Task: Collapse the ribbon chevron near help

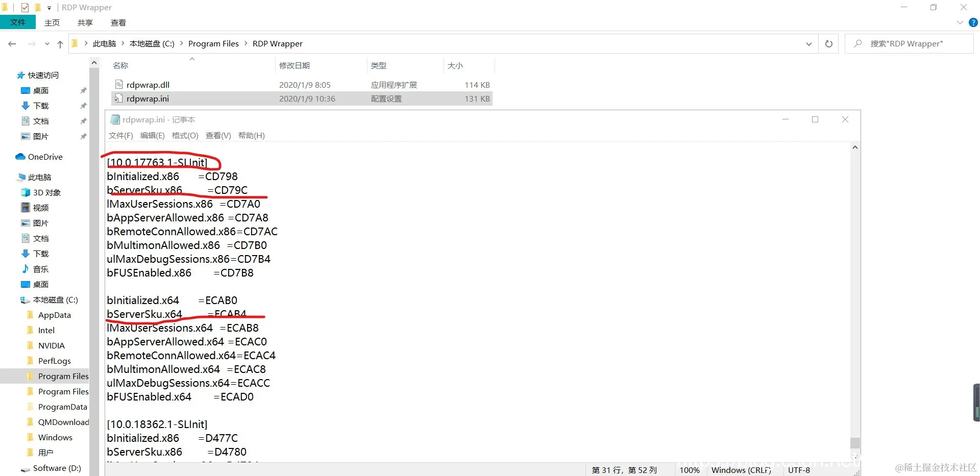Action: click(x=960, y=22)
